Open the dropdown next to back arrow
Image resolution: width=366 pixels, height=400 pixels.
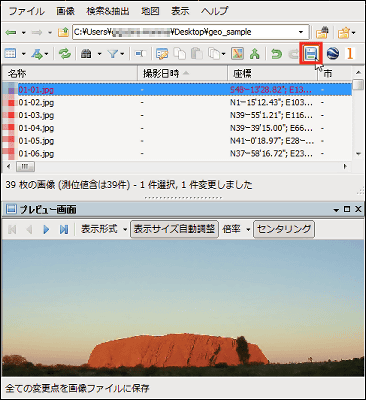(23, 33)
